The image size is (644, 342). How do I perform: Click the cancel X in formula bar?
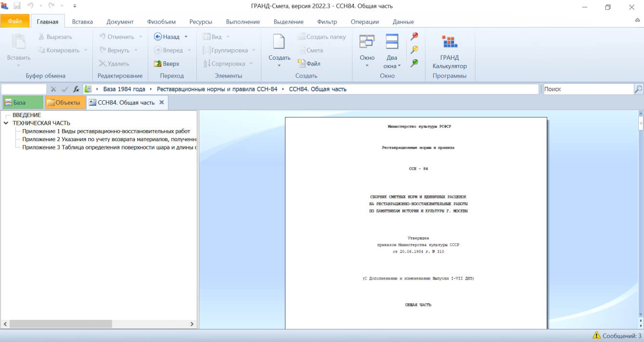(x=53, y=89)
